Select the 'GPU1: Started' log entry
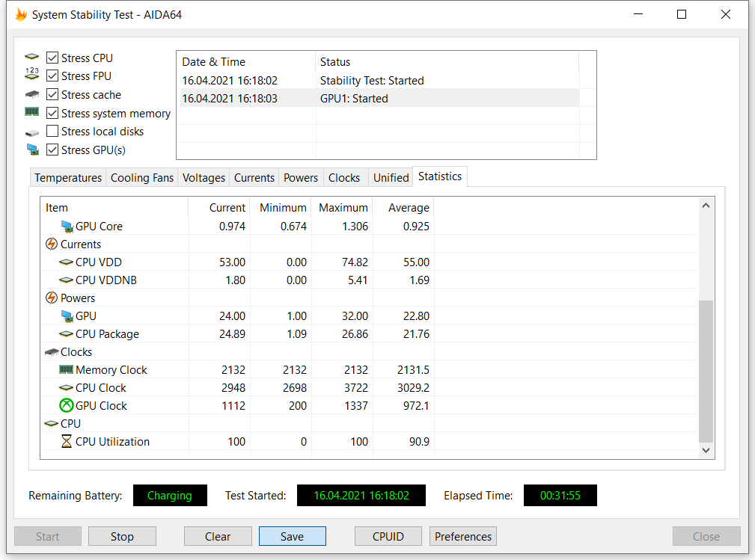This screenshot has height=560, width=755. [378, 99]
